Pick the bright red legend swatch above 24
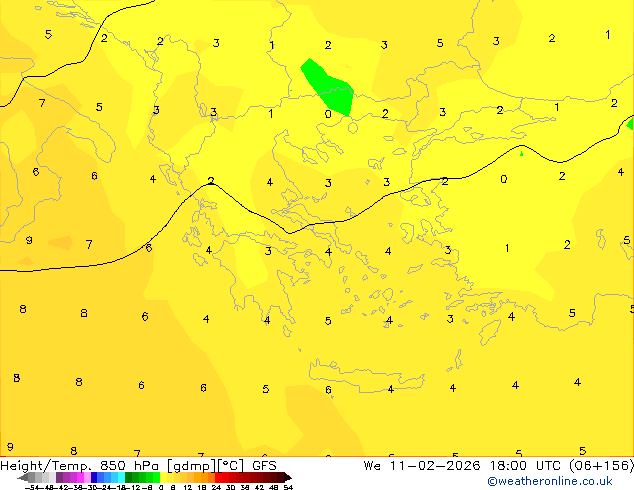 (218, 477)
